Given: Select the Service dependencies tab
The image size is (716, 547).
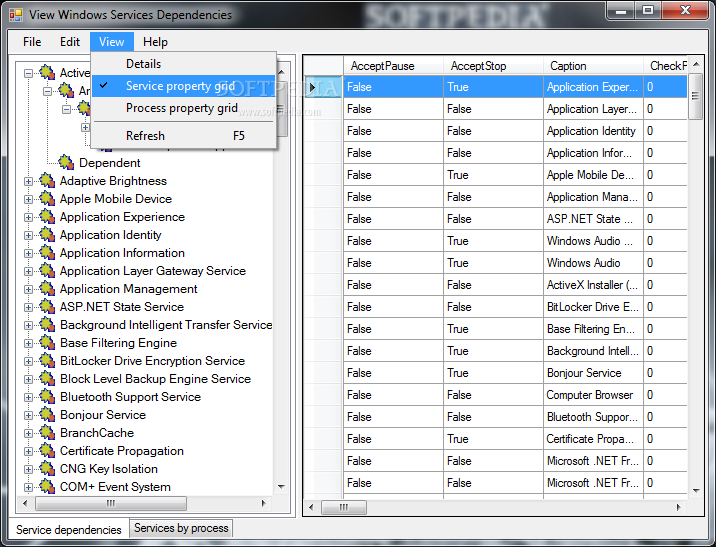Looking at the screenshot, I should (69, 529).
